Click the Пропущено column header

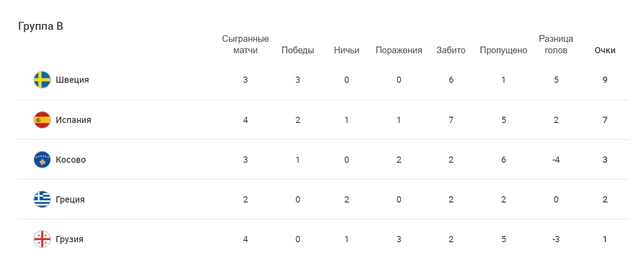pos(503,50)
